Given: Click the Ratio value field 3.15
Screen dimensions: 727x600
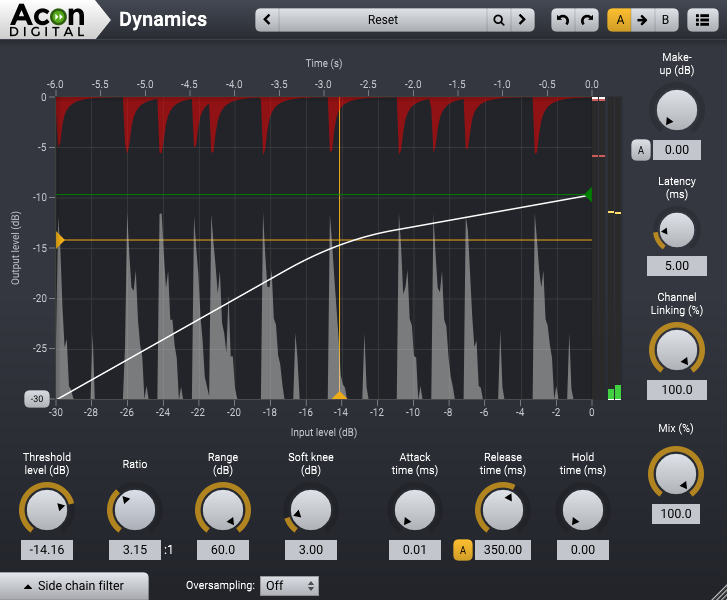Looking at the screenshot, I should [x=135, y=549].
